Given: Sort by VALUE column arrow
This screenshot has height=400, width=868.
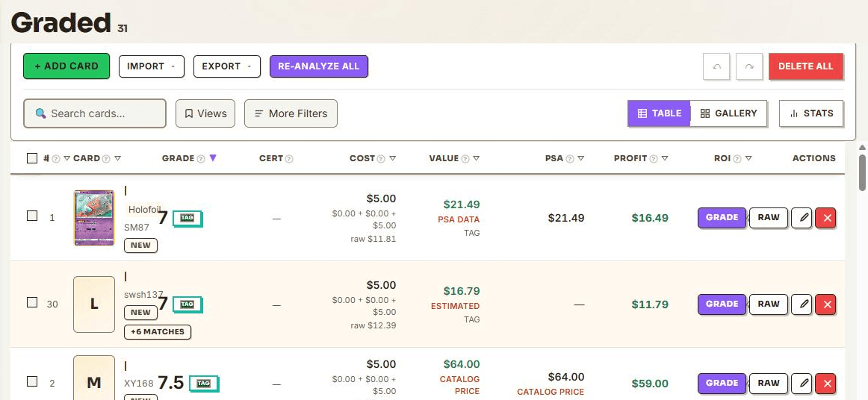Looking at the screenshot, I should [477, 159].
